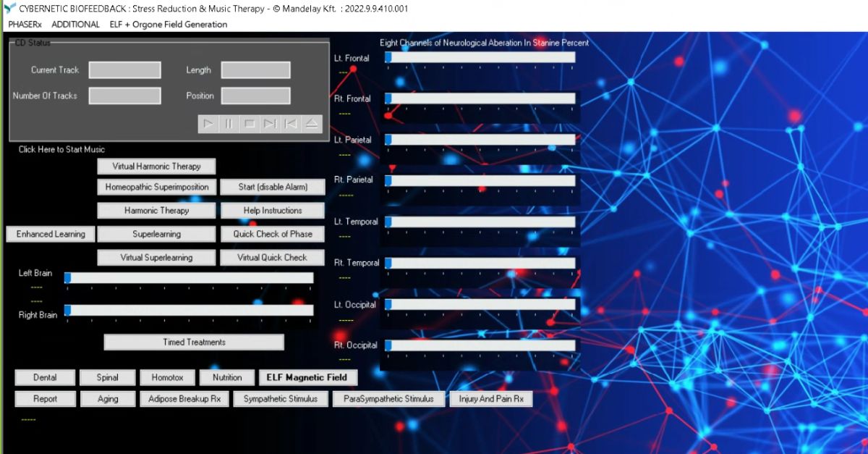868x454 pixels.
Task: Click the Left Brain slider track
Action: tap(190, 278)
